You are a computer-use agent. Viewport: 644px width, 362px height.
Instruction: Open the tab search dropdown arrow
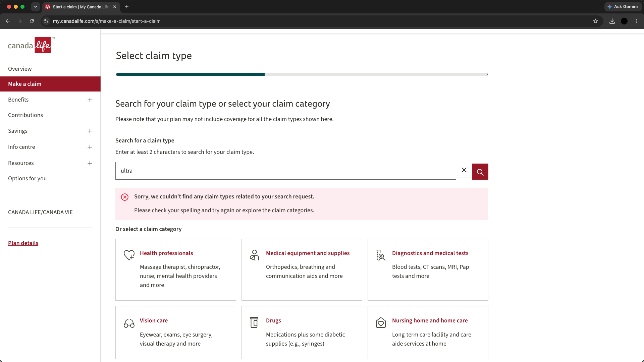pos(36,7)
